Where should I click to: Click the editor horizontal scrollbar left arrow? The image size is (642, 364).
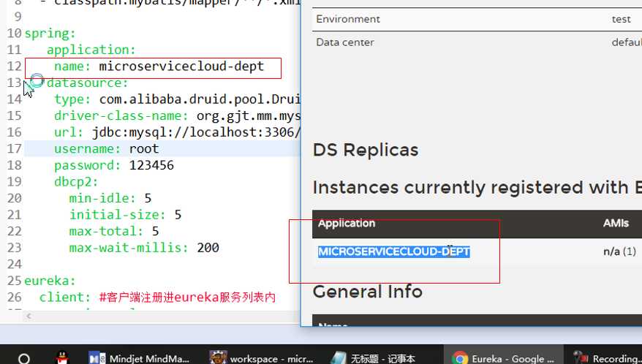pos(29,316)
